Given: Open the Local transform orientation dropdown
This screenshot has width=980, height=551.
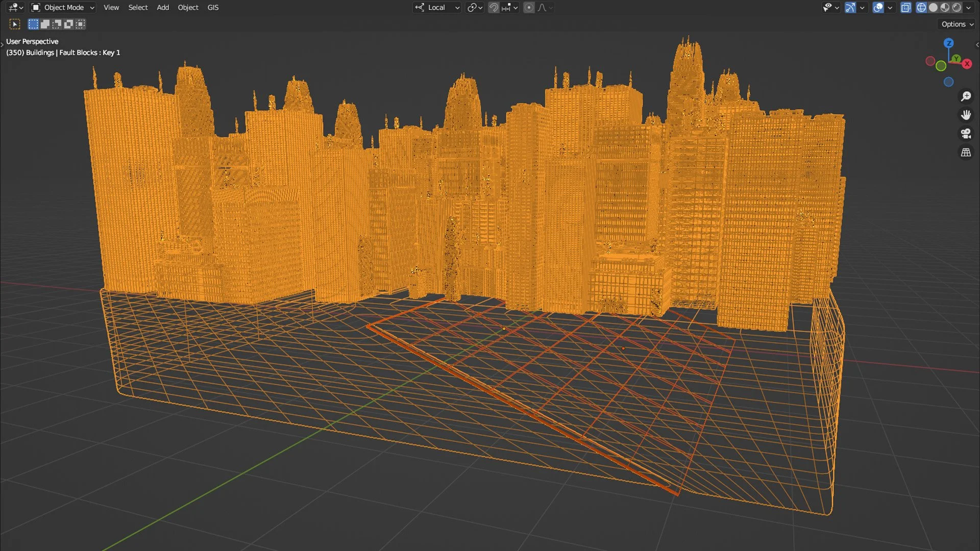Looking at the screenshot, I should point(437,8).
